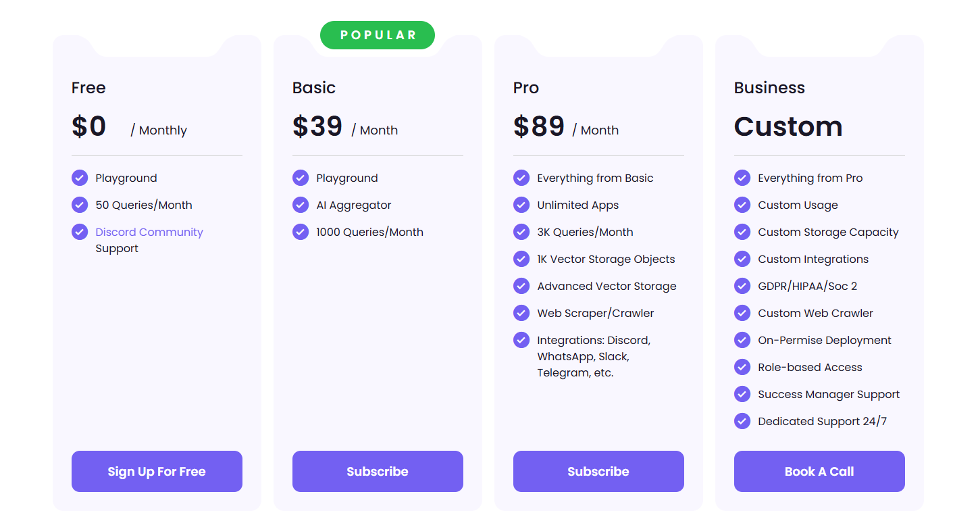Click the Book A Call button
This screenshot has height=517, width=980.
click(819, 471)
